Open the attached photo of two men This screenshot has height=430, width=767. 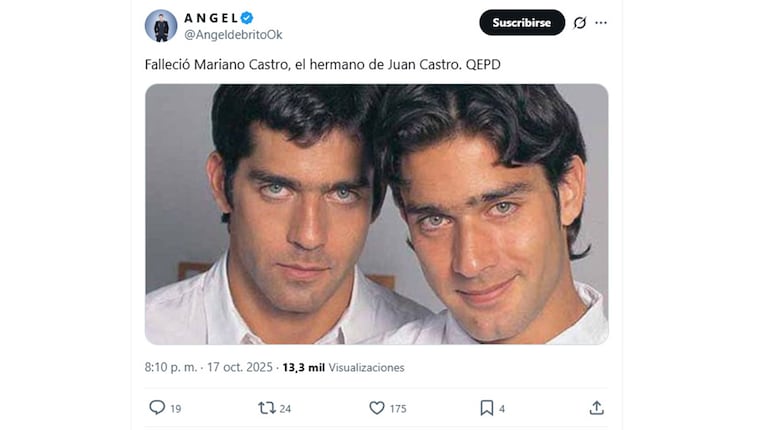coord(377,214)
